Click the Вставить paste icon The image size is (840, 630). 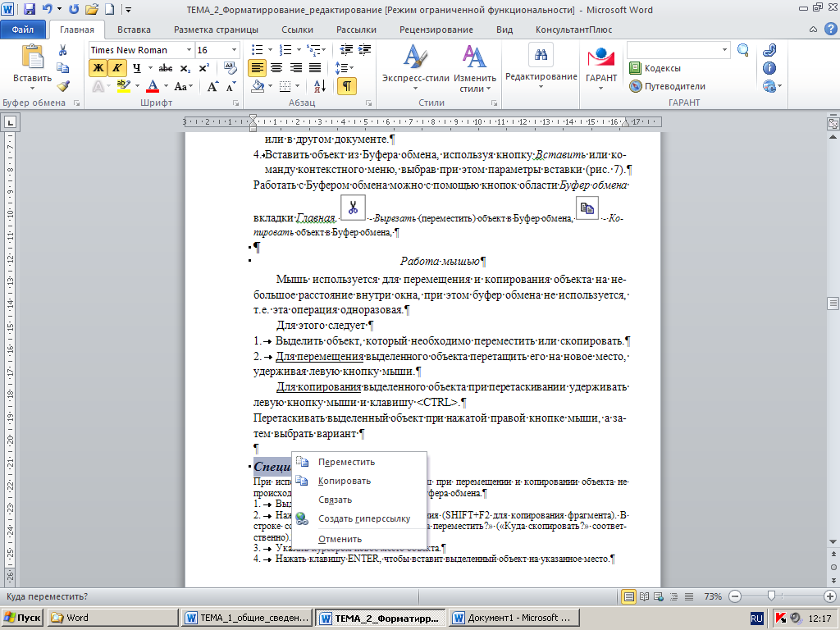point(32,57)
